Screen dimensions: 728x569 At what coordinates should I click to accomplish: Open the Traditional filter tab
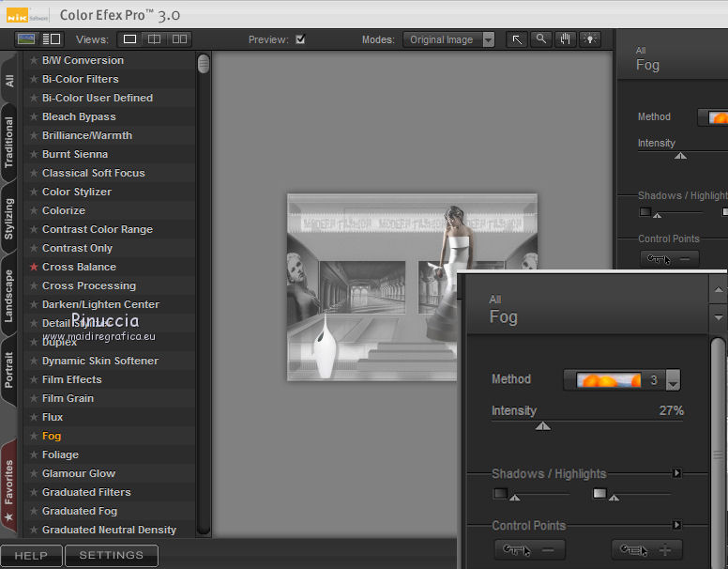coord(9,142)
